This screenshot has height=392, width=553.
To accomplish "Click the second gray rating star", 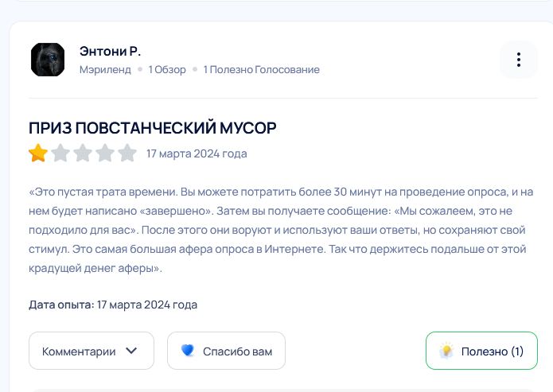I will point(60,153).
